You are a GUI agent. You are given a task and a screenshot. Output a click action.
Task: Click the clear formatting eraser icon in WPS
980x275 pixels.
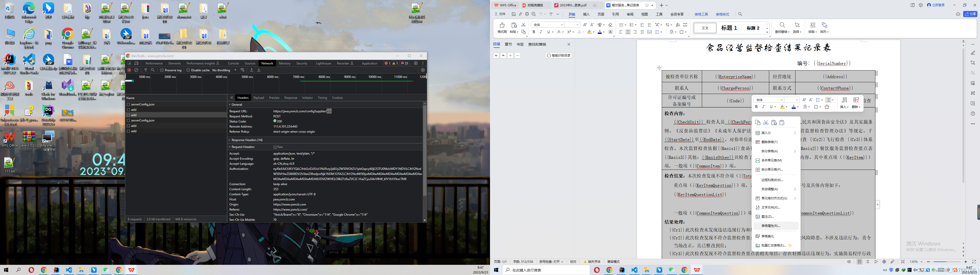coord(610,25)
